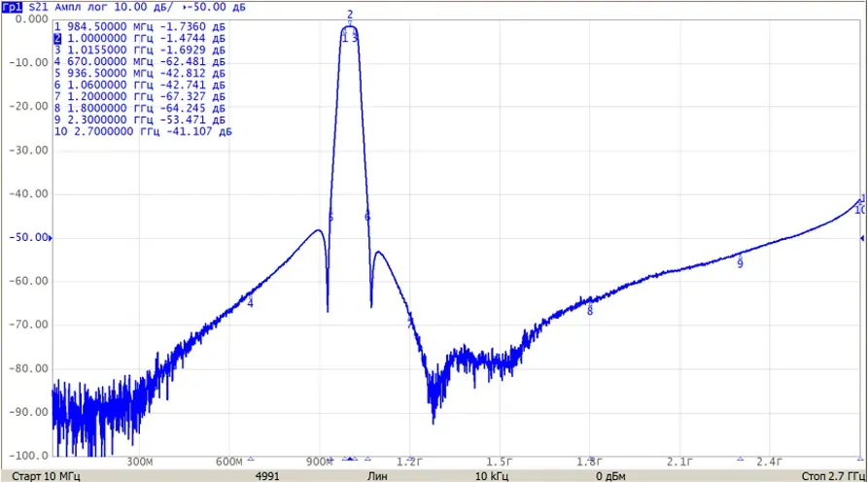Select the Гр1 trace label

click(x=12, y=7)
